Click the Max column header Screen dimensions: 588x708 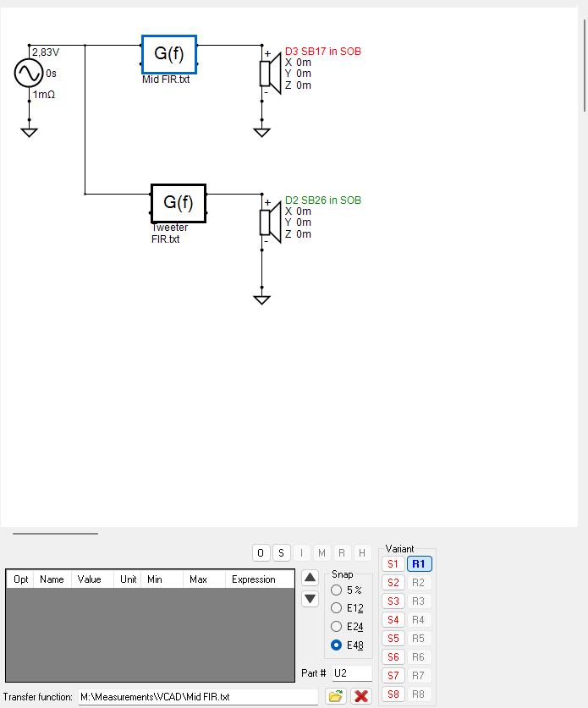tap(204, 579)
